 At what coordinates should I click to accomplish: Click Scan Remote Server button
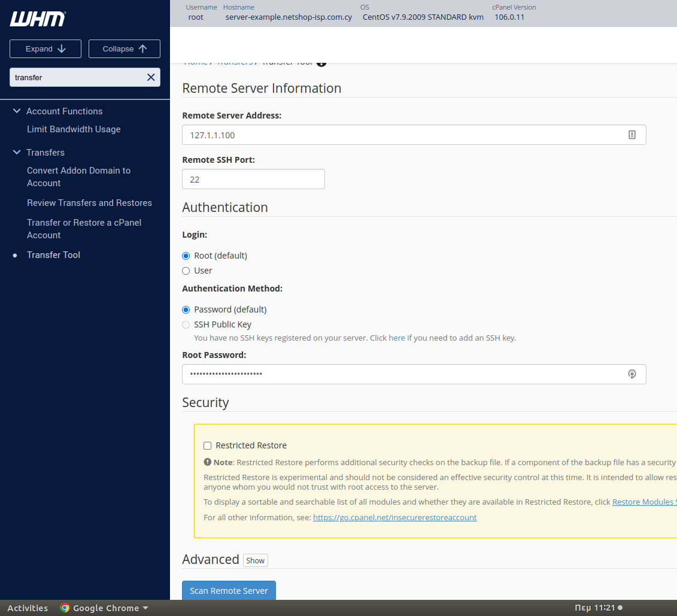229,590
